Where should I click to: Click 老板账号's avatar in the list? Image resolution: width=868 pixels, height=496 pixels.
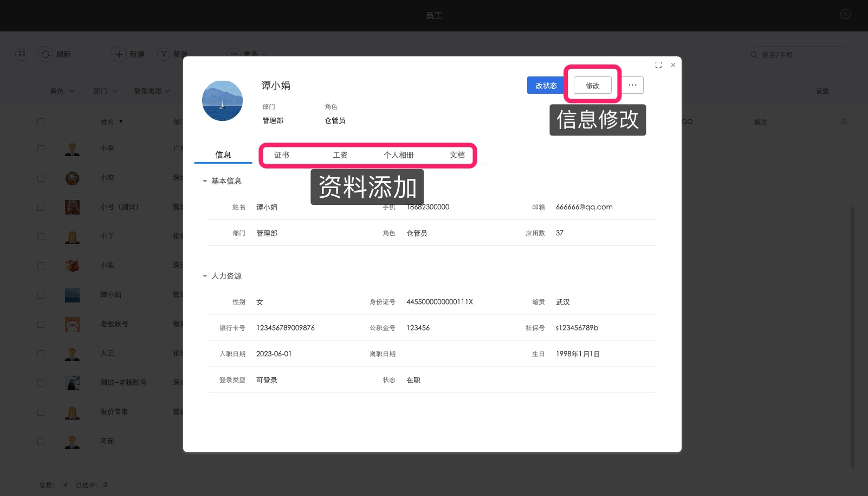click(x=72, y=324)
